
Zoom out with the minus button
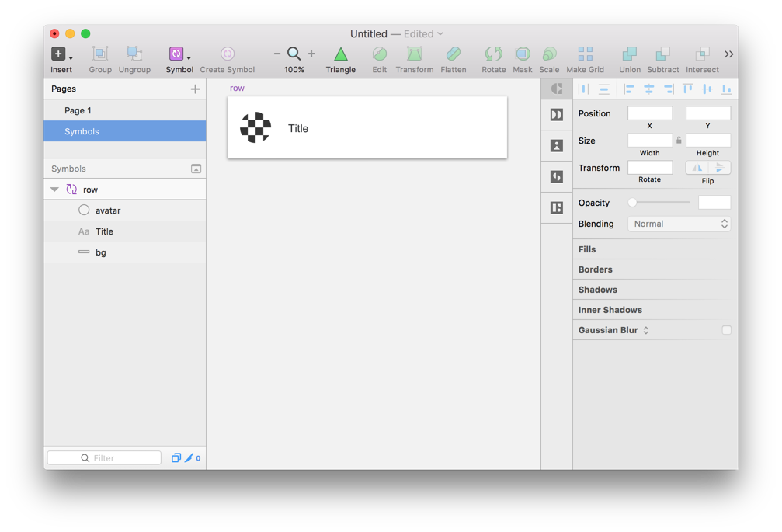coord(276,54)
